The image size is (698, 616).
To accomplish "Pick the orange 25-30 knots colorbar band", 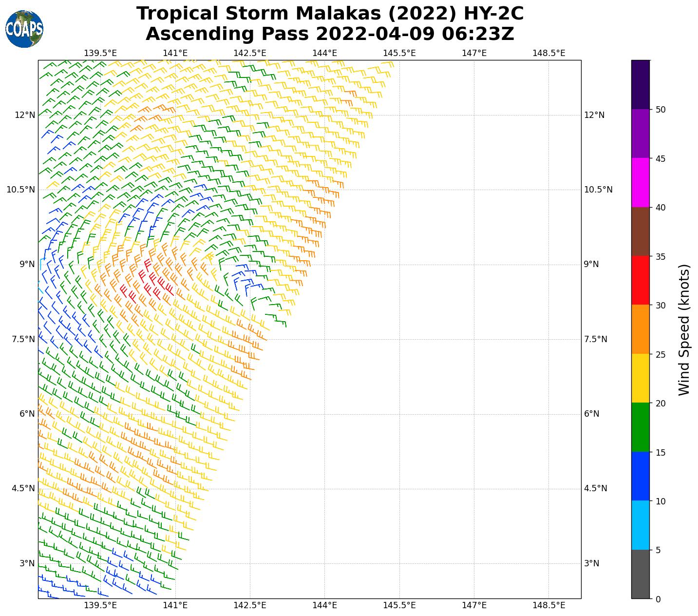I will coord(640,329).
